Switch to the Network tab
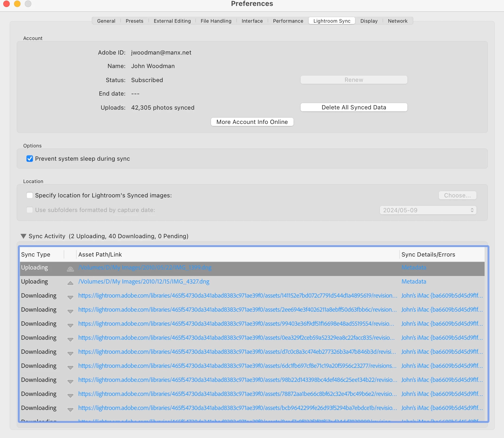504x438 pixels. click(x=398, y=21)
